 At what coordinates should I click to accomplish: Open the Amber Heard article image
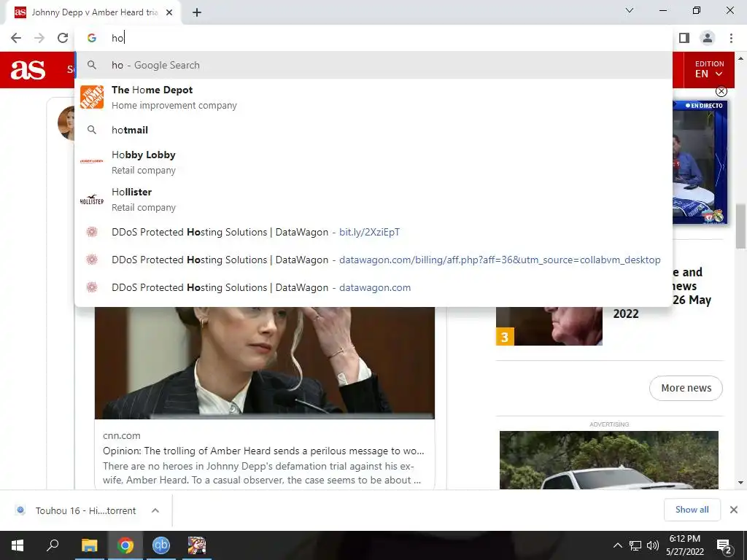click(264, 363)
